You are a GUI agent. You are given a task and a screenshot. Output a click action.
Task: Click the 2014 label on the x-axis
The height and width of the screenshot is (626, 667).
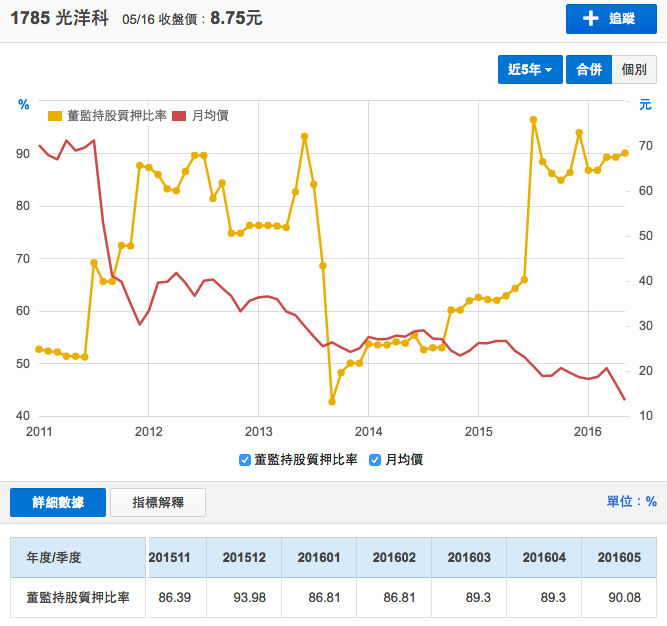click(368, 431)
